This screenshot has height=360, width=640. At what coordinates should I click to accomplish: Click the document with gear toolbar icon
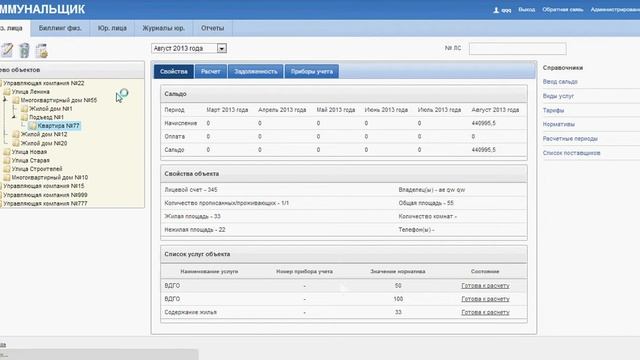click(x=42, y=51)
